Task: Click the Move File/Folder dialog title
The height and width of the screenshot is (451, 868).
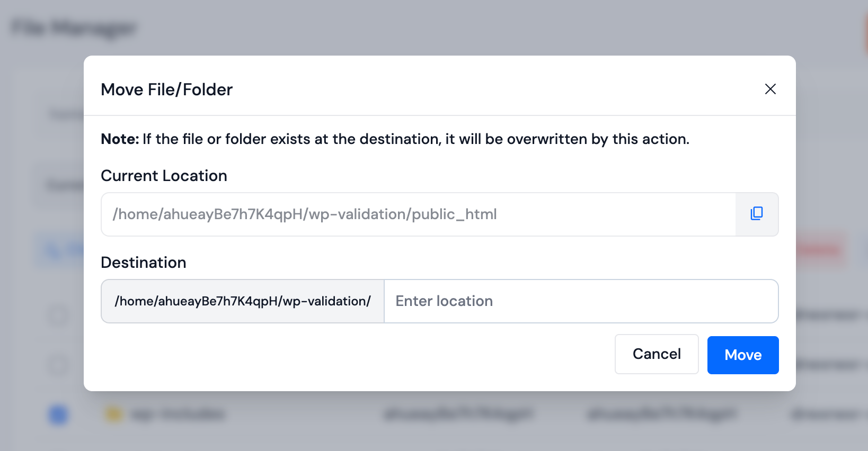Action: [166, 89]
